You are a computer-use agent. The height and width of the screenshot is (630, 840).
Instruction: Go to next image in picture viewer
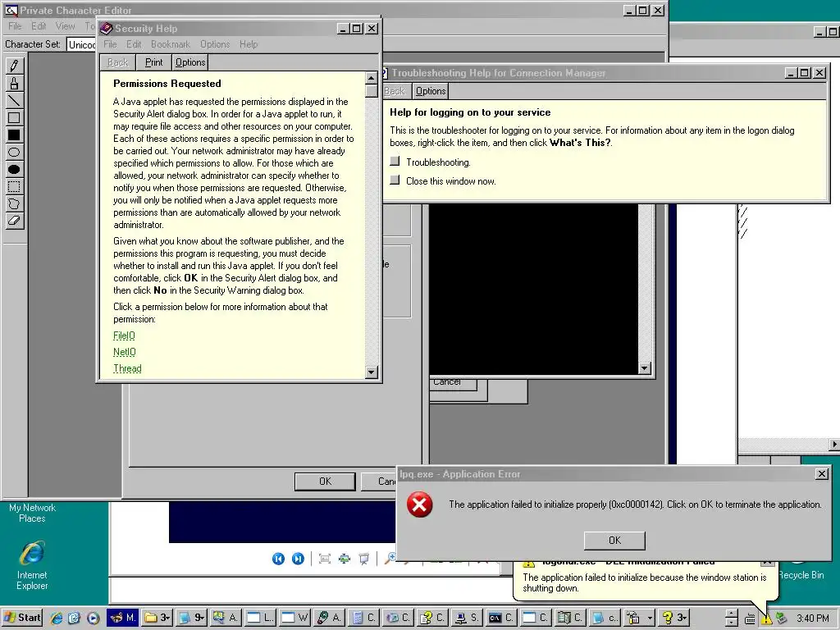click(298, 559)
